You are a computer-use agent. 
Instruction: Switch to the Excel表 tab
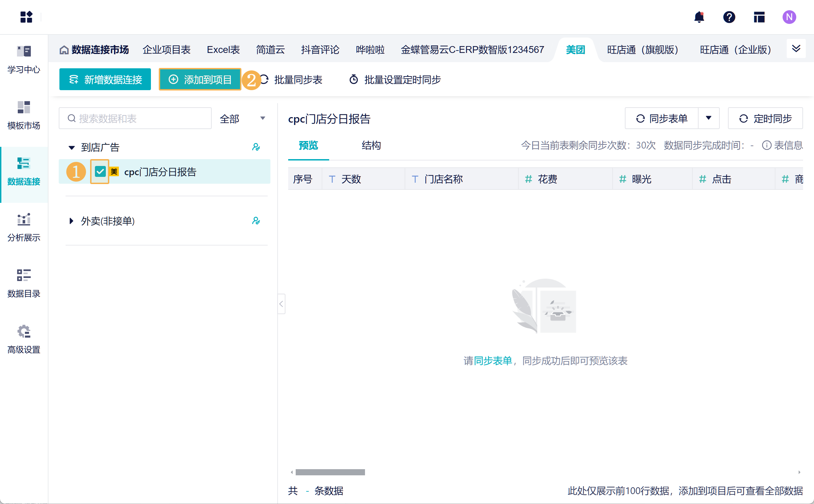(223, 50)
